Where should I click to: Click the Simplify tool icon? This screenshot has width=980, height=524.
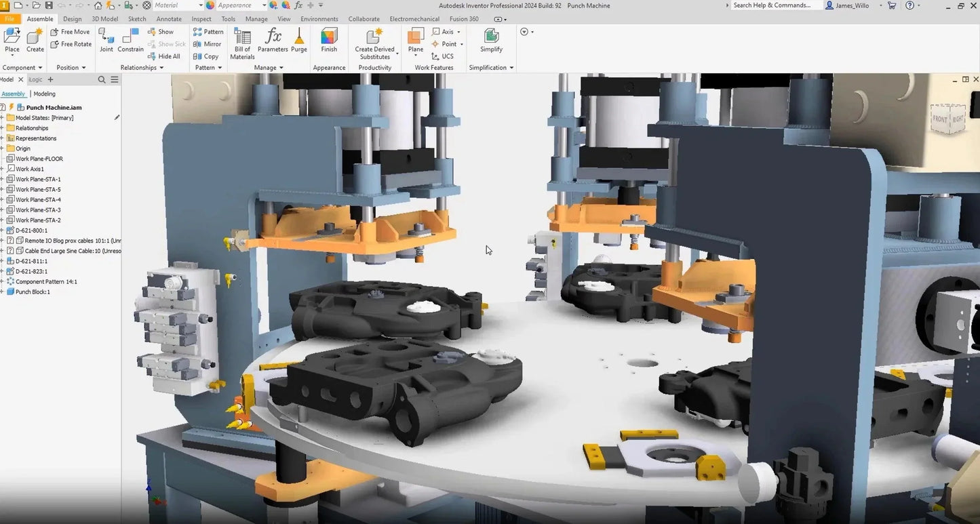click(x=491, y=37)
